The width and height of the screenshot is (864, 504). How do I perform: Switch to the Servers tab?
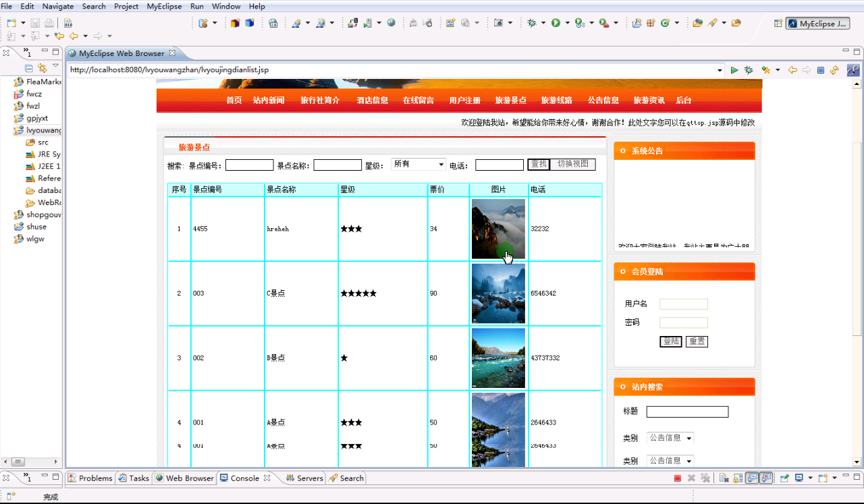[304, 478]
